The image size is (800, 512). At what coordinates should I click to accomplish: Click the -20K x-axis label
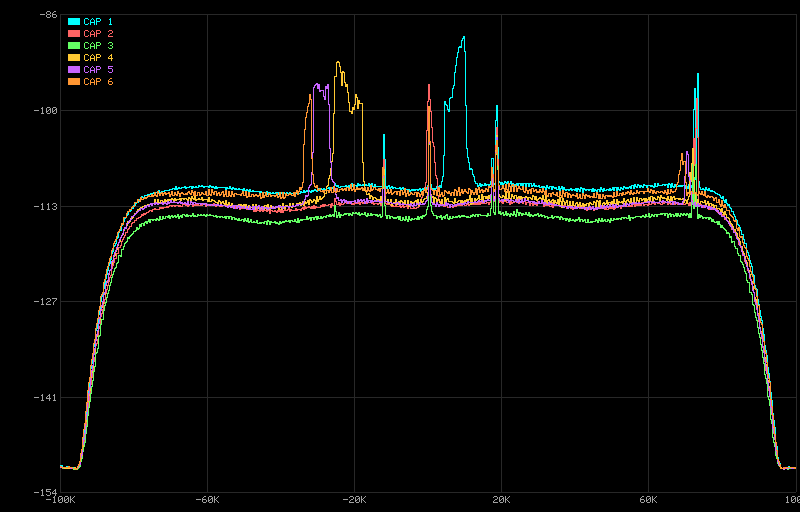[x=354, y=500]
